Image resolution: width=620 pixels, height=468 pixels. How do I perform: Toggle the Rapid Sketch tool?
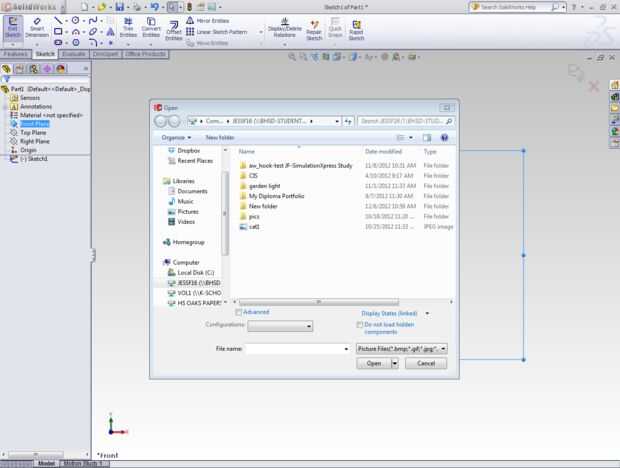click(356, 30)
